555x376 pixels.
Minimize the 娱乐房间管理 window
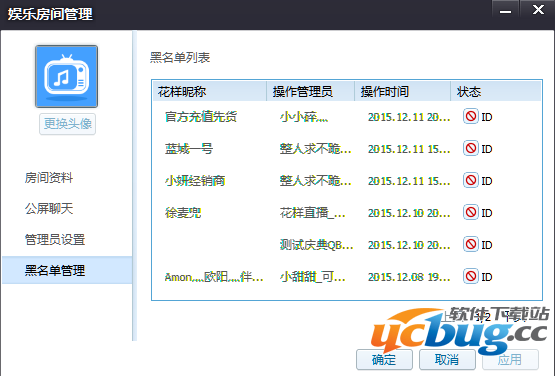pyautogui.click(x=505, y=9)
